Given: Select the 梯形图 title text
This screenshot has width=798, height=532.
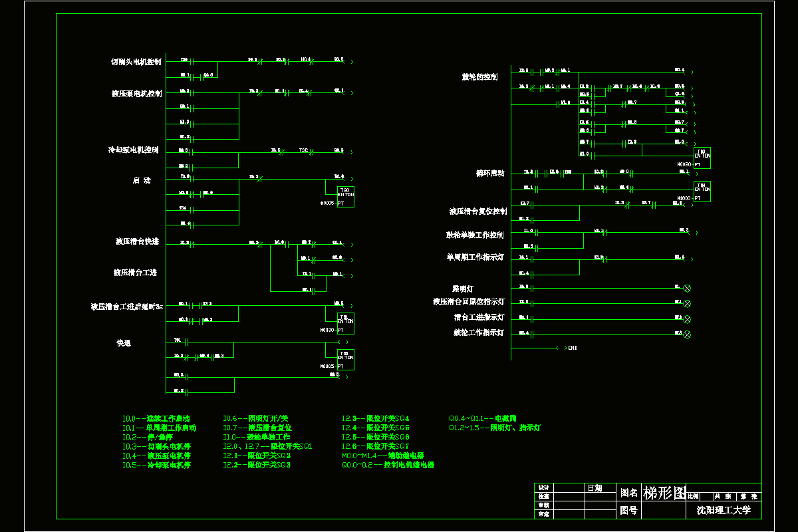Looking at the screenshot, I should (x=664, y=493).
